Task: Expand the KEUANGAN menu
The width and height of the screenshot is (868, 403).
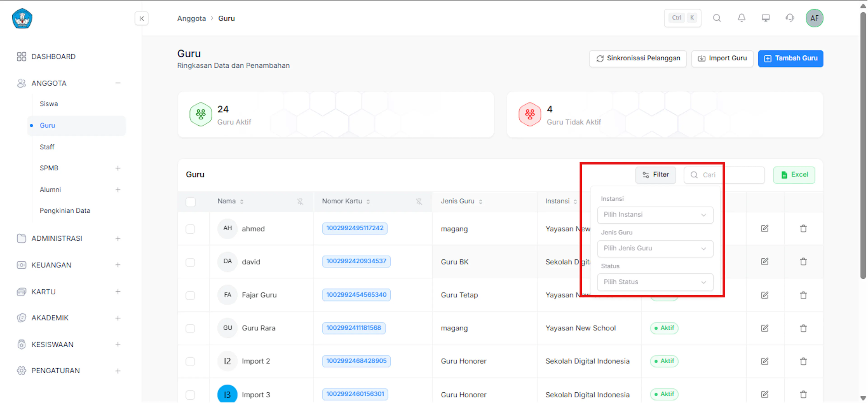Action: click(x=118, y=265)
